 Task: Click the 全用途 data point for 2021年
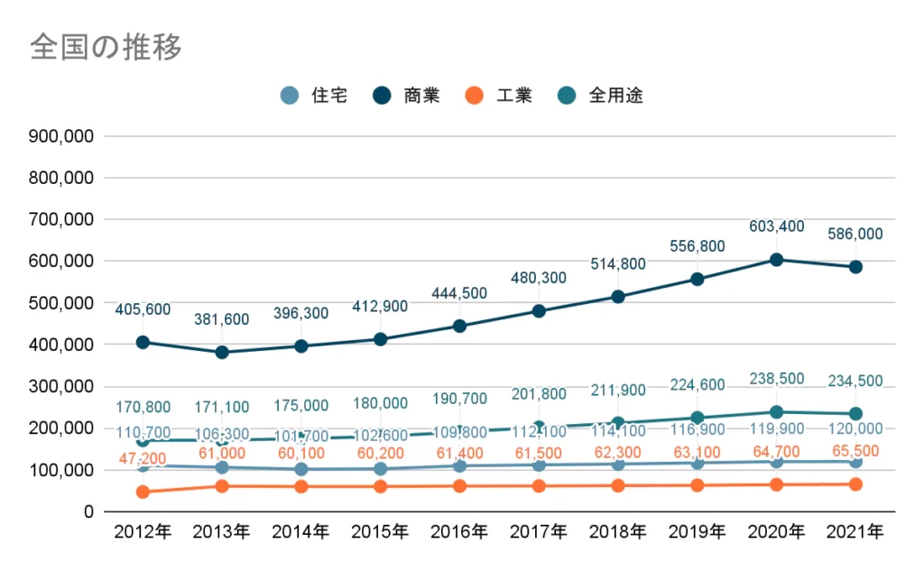point(855,413)
